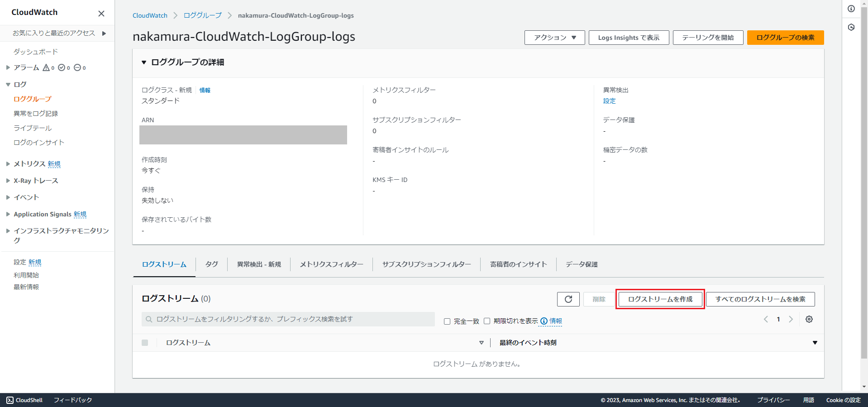Viewport: 868px width, 407px height.
Task: Switch to the メトリクスフィルター tab
Action: pyautogui.click(x=331, y=264)
